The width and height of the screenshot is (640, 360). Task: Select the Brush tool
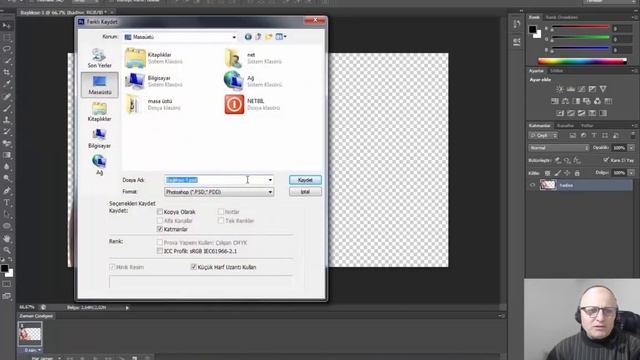tap(7, 108)
